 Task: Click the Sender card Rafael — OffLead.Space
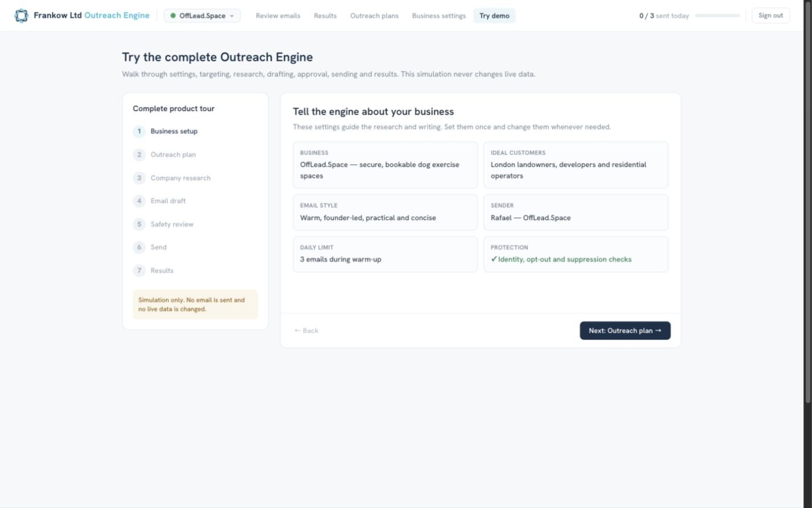tap(576, 213)
